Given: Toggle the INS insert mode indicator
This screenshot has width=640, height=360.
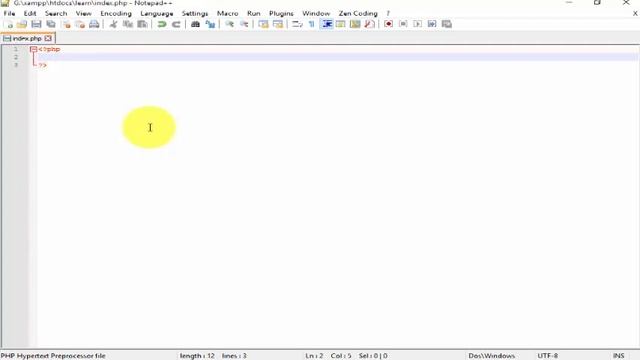Looking at the screenshot, I should pos(618,356).
